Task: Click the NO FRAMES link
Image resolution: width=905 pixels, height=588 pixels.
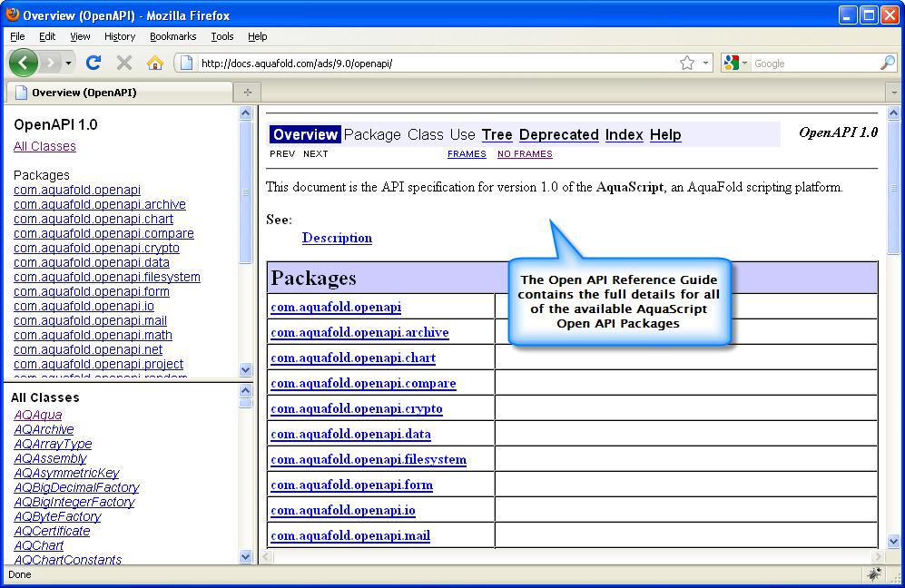Action: [x=525, y=154]
